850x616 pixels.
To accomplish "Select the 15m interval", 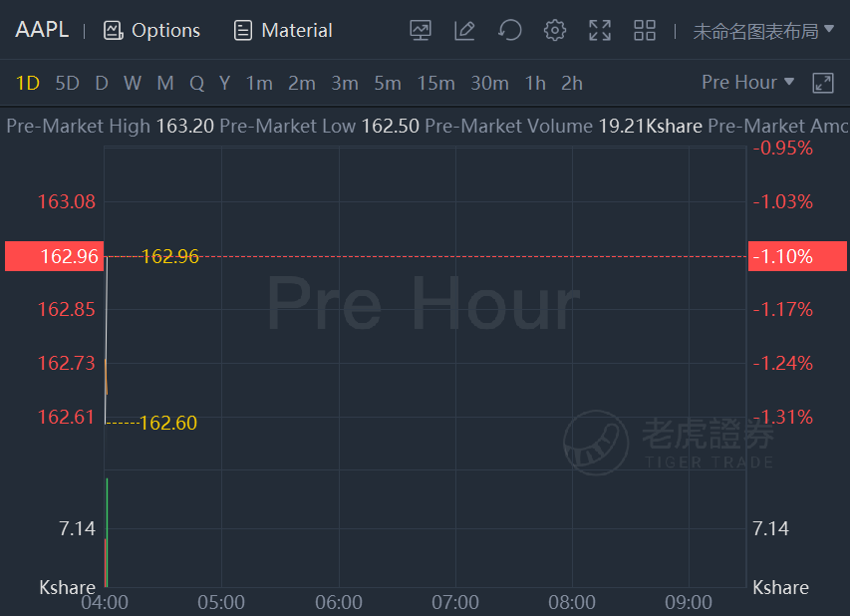I will coord(435,83).
